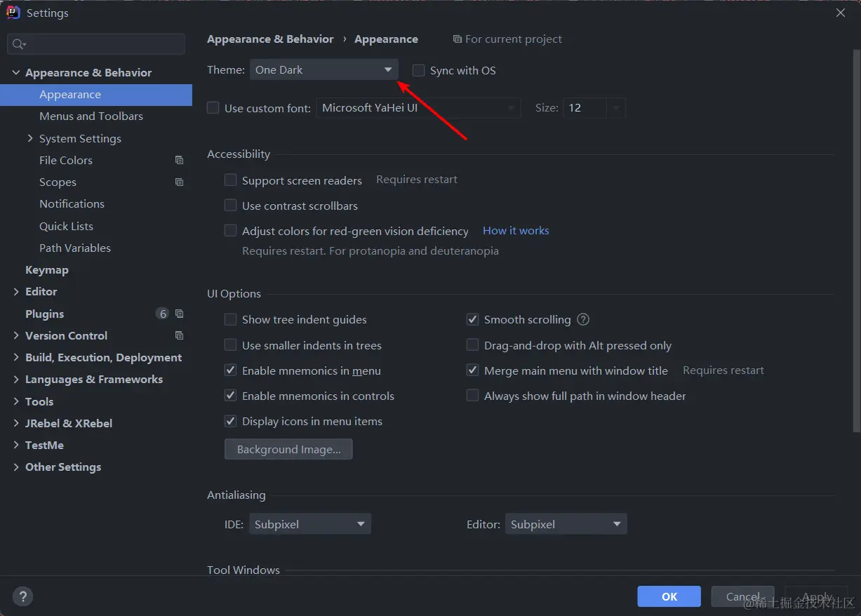Click the Plugins update count badge 6
Screen dimensions: 861x616
coord(163,314)
